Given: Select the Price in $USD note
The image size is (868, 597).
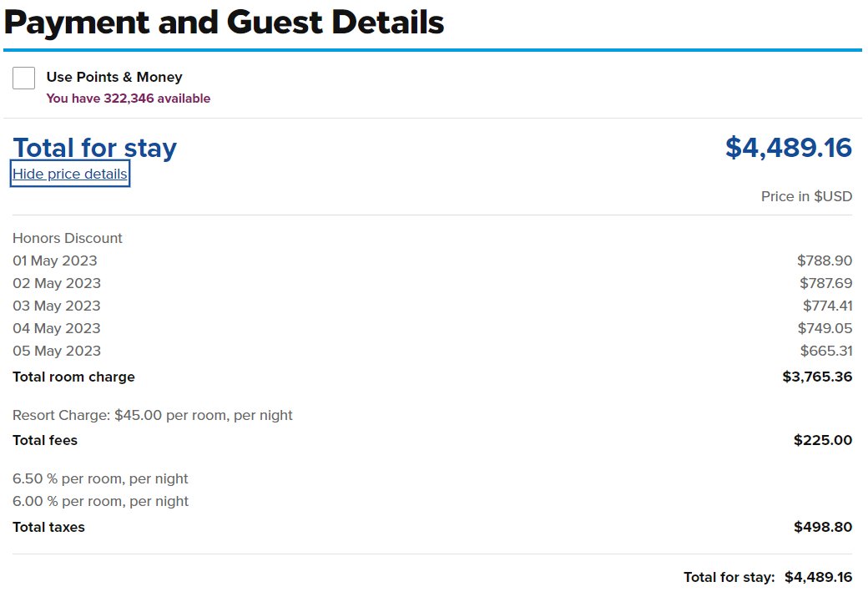Looking at the screenshot, I should click(x=806, y=196).
